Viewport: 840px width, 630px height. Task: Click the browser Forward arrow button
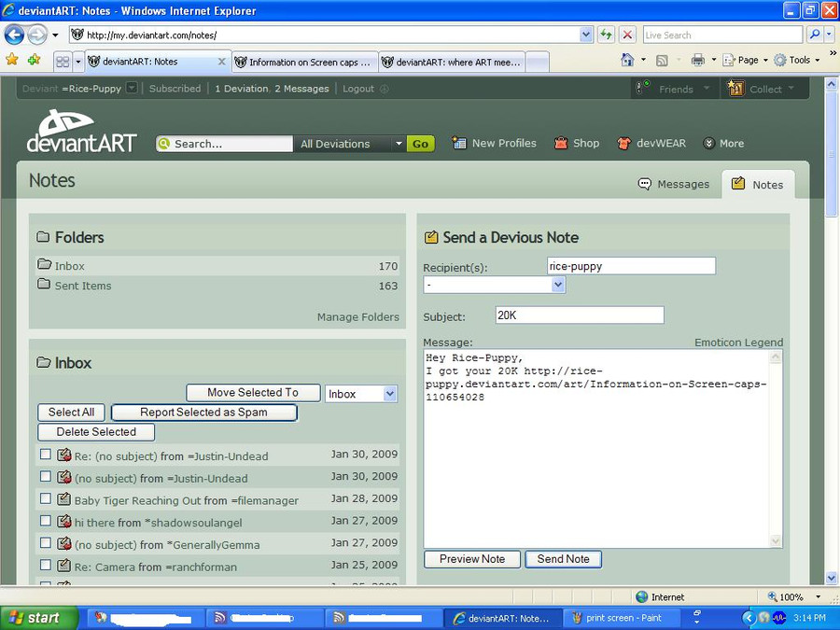click(37, 35)
